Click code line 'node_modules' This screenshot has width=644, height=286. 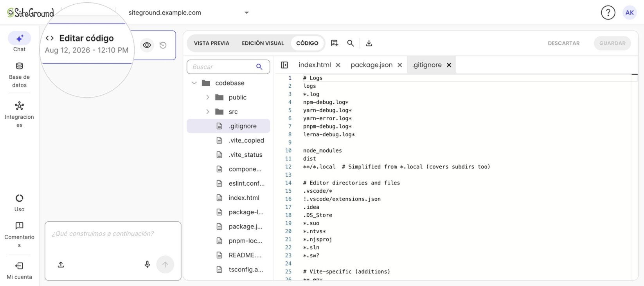(x=322, y=150)
